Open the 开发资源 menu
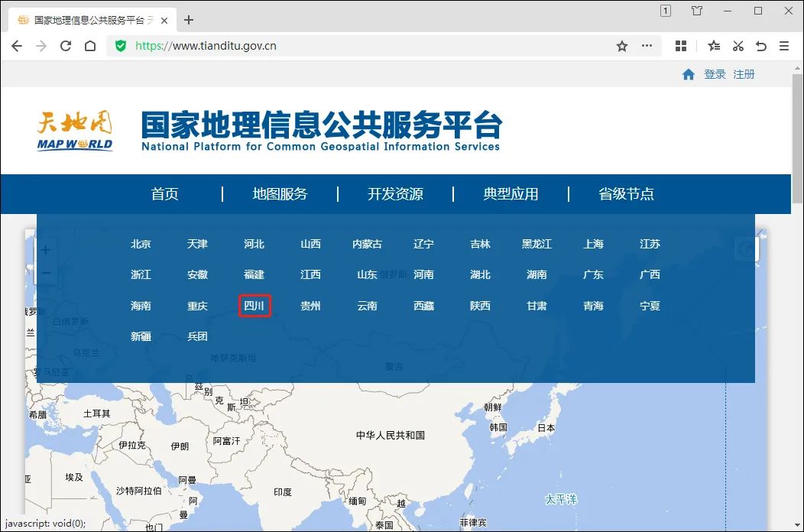Viewport: 804px width, 532px height. tap(395, 194)
